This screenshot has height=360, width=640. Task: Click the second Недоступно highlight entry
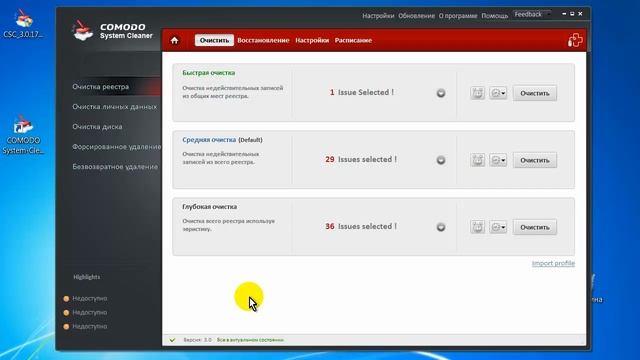pyautogui.click(x=86, y=312)
